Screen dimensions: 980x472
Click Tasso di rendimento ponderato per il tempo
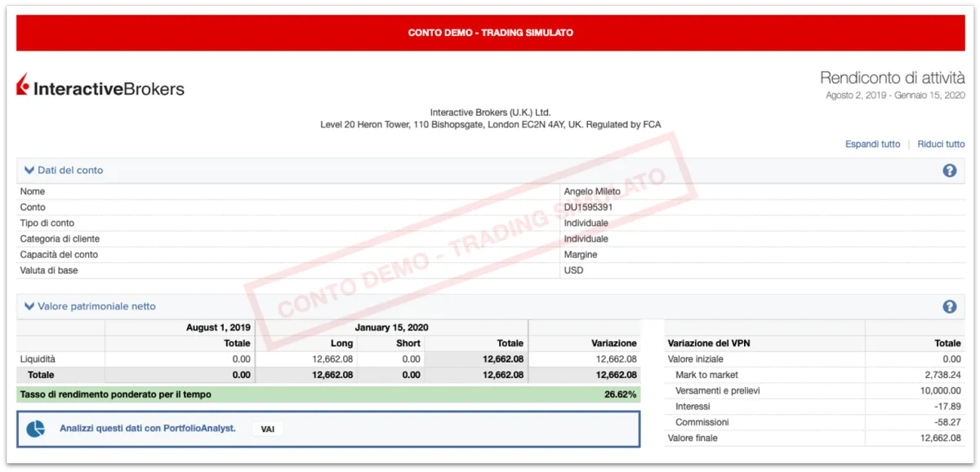[115, 394]
